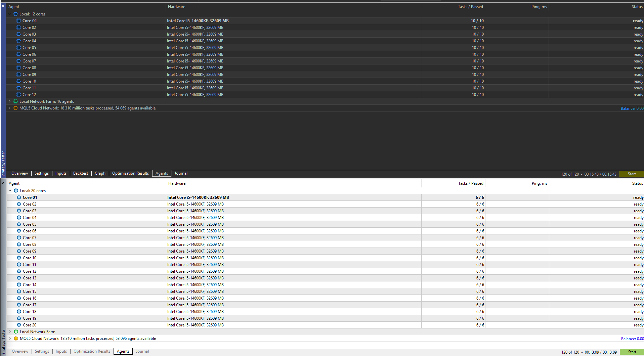
Task: Click Core 01 icon in dark window
Action: click(x=19, y=21)
